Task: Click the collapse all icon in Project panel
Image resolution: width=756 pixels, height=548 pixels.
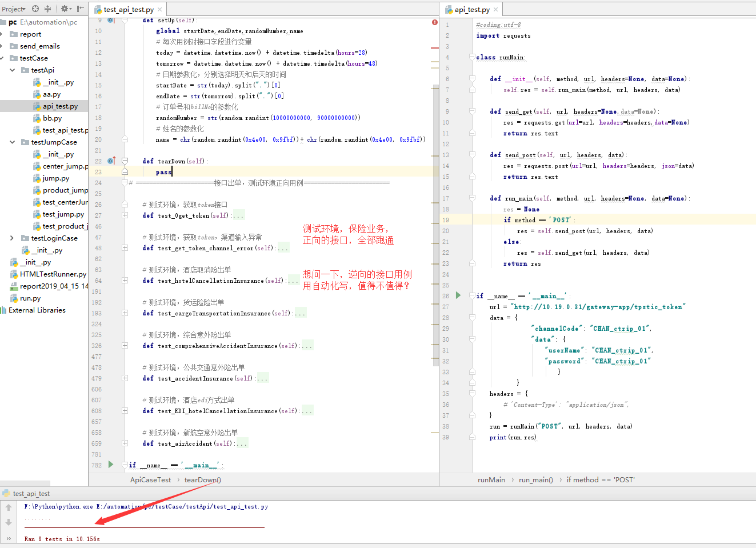Action: [x=47, y=9]
